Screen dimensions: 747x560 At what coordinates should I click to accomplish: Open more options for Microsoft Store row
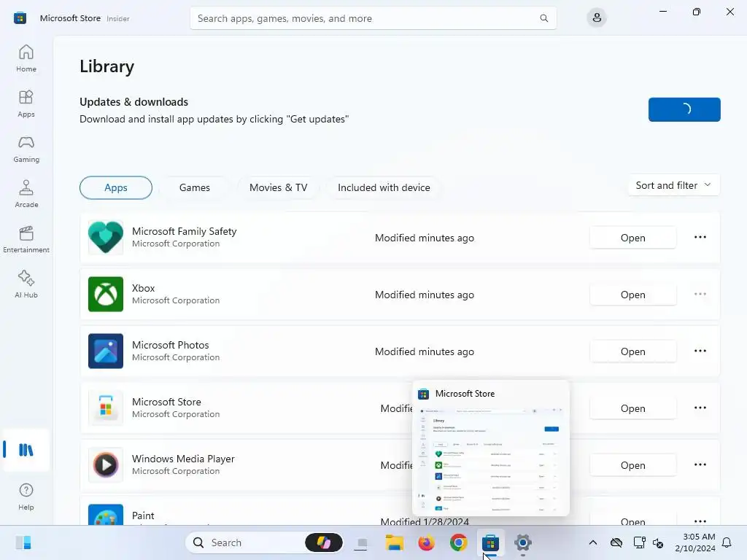point(700,408)
